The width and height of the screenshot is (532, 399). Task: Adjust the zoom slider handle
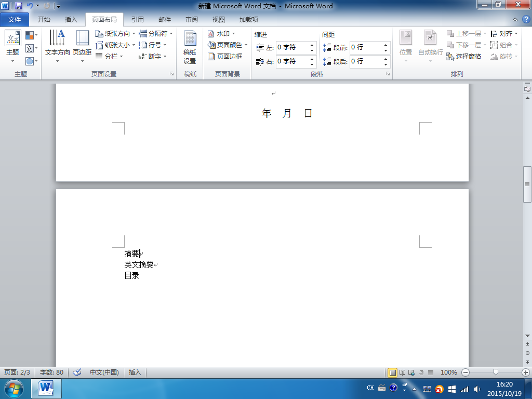(496, 373)
